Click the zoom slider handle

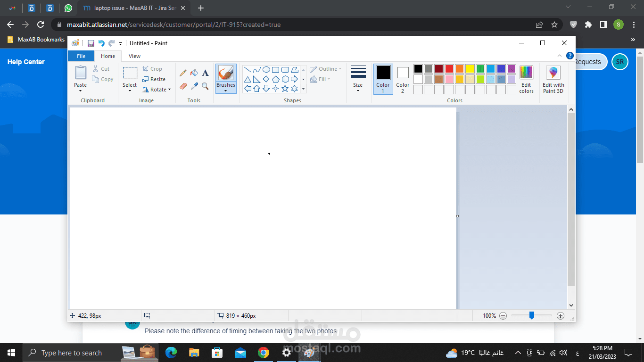click(x=532, y=316)
